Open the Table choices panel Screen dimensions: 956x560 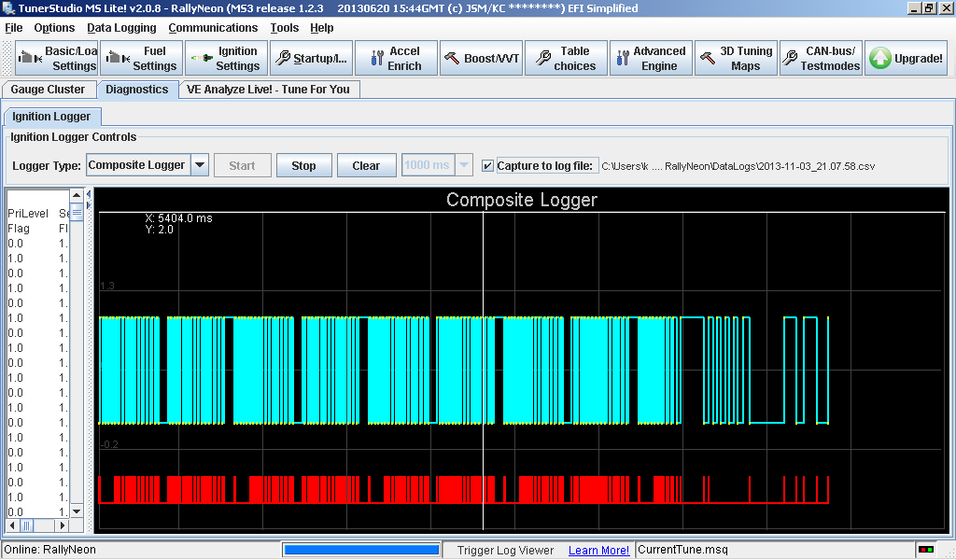[x=566, y=58]
